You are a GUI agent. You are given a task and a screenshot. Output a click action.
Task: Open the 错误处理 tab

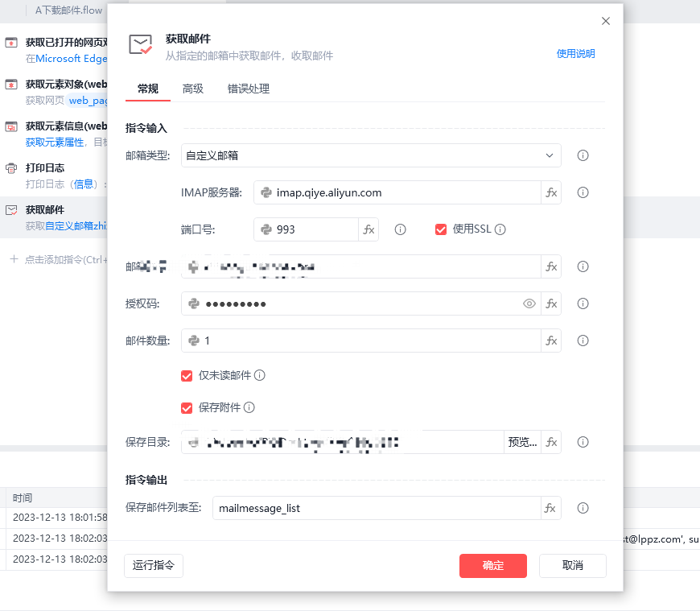(x=248, y=89)
